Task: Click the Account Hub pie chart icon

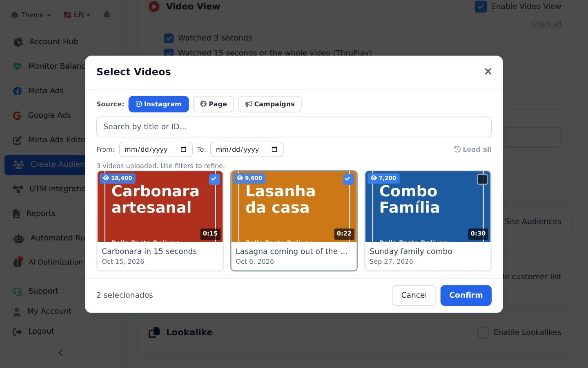Action: (x=18, y=42)
